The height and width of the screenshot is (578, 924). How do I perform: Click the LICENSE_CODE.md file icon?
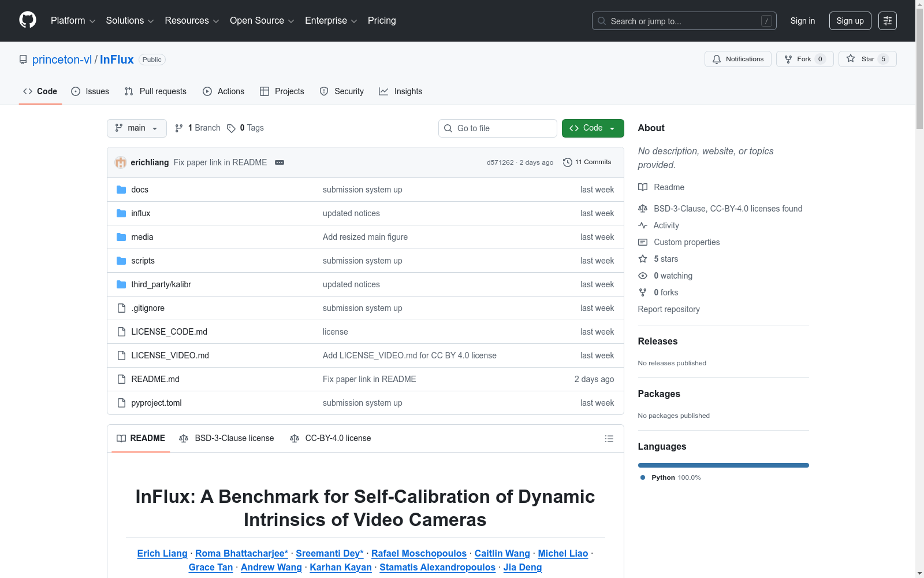pos(121,332)
